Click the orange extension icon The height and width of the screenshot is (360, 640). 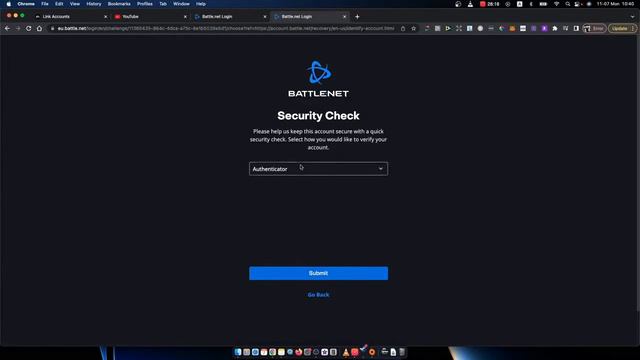click(x=512, y=29)
